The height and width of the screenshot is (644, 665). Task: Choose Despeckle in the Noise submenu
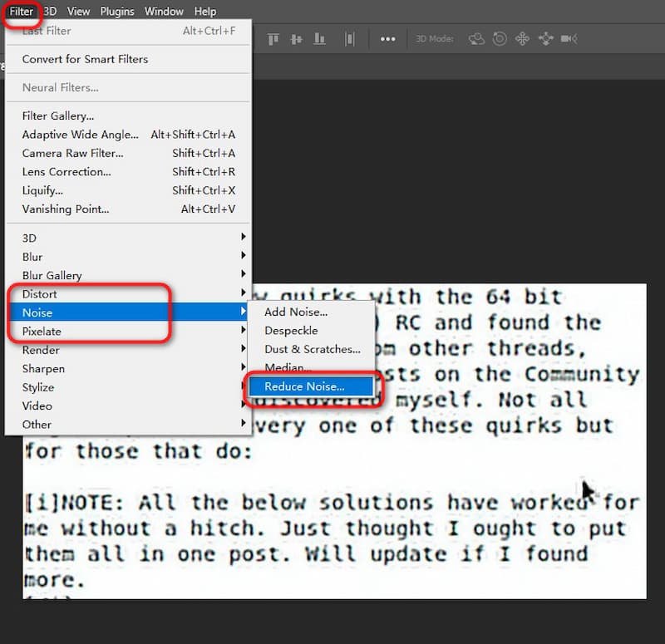[291, 331]
